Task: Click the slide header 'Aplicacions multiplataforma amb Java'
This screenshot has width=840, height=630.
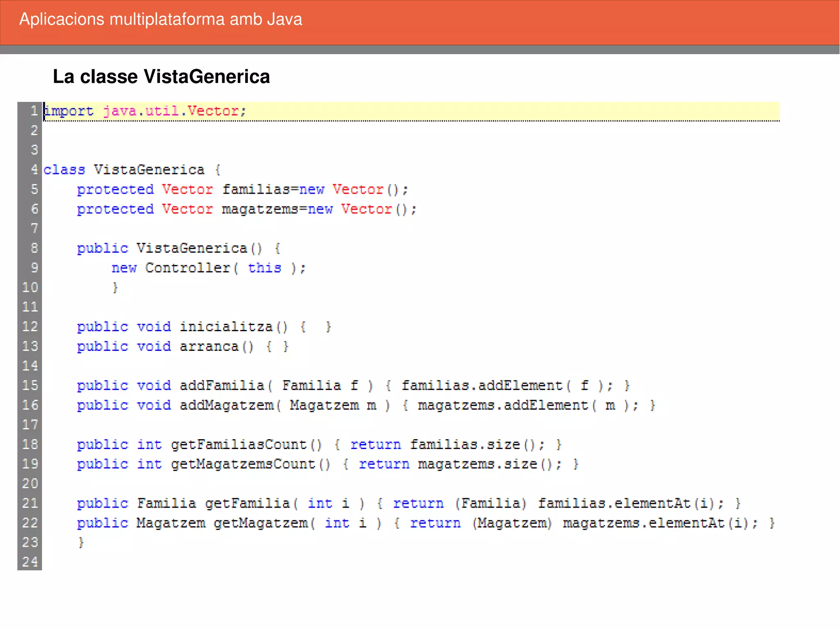Action: coord(161,19)
